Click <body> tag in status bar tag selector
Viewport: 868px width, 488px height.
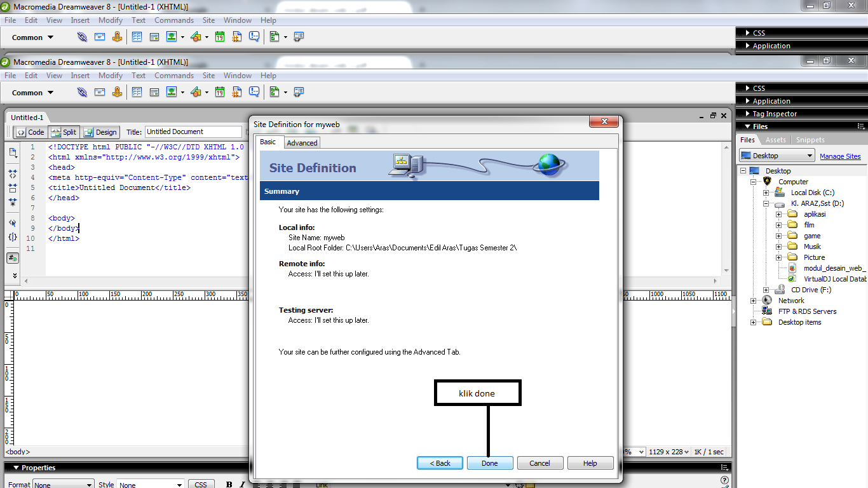pos(18,452)
